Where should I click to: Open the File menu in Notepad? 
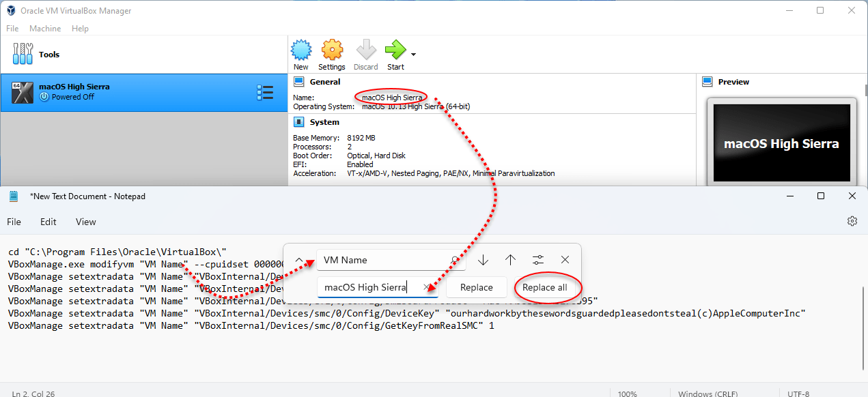[x=14, y=222]
